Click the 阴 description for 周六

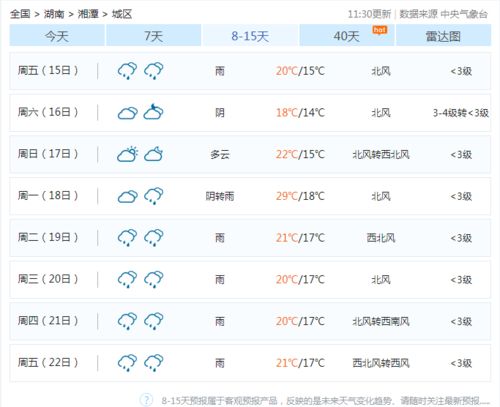[220, 113]
